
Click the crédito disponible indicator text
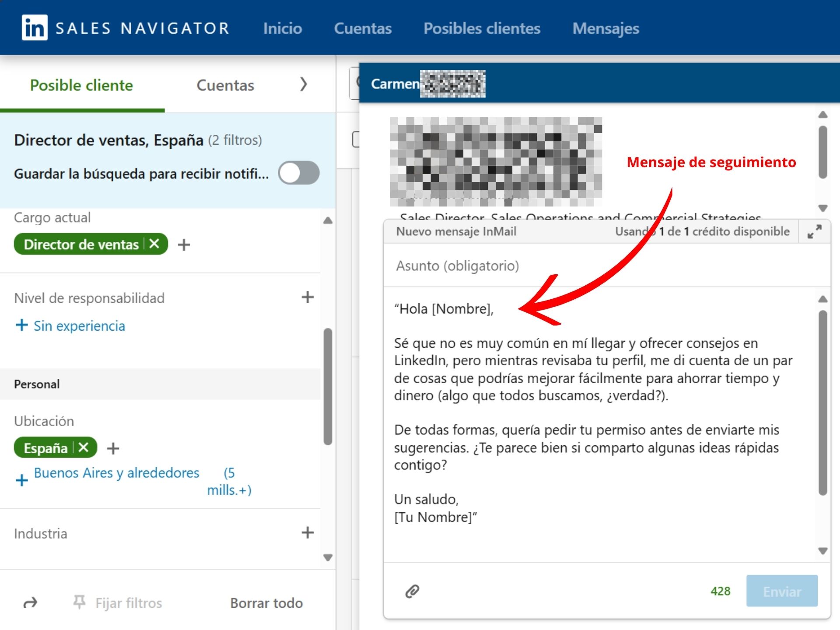[x=702, y=231]
